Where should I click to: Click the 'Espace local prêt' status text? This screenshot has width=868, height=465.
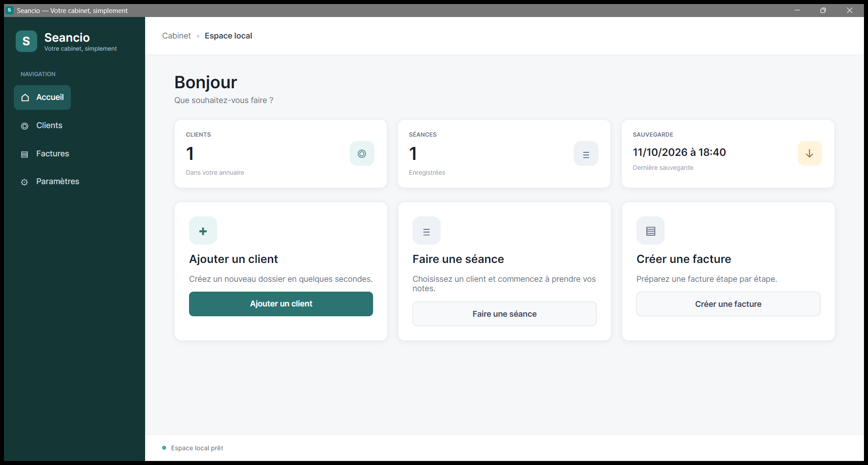point(197,448)
